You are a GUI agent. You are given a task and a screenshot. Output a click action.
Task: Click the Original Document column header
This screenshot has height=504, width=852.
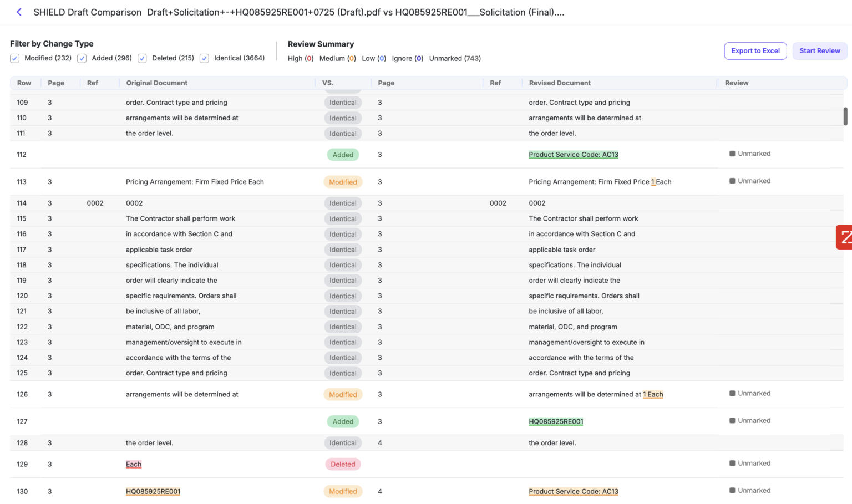(156, 83)
